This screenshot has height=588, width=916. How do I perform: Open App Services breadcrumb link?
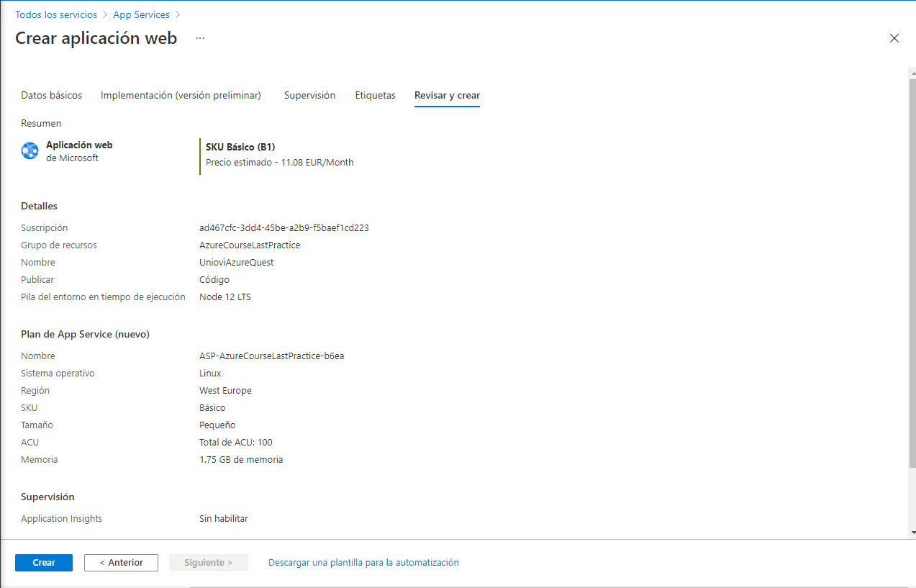pos(141,14)
